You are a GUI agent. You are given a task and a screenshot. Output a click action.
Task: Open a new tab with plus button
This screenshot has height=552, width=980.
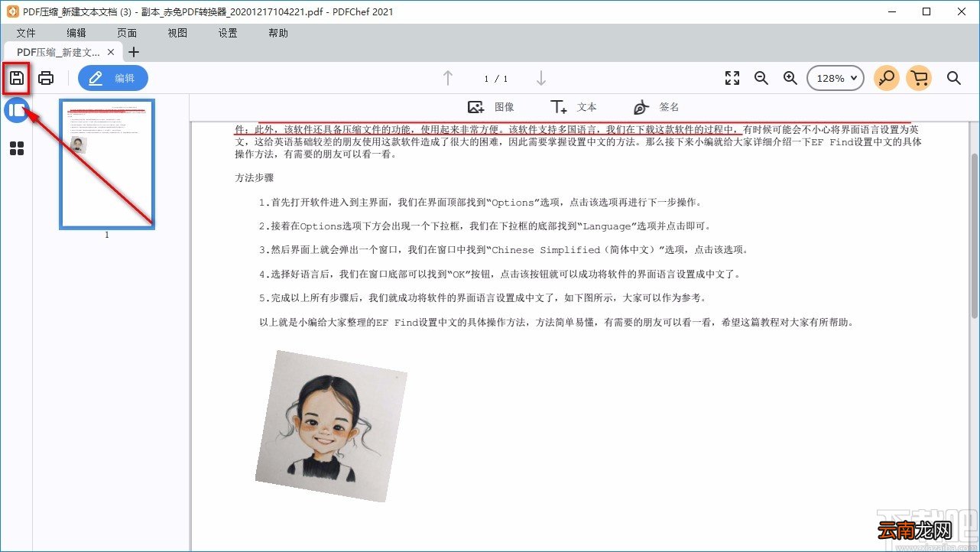(134, 52)
